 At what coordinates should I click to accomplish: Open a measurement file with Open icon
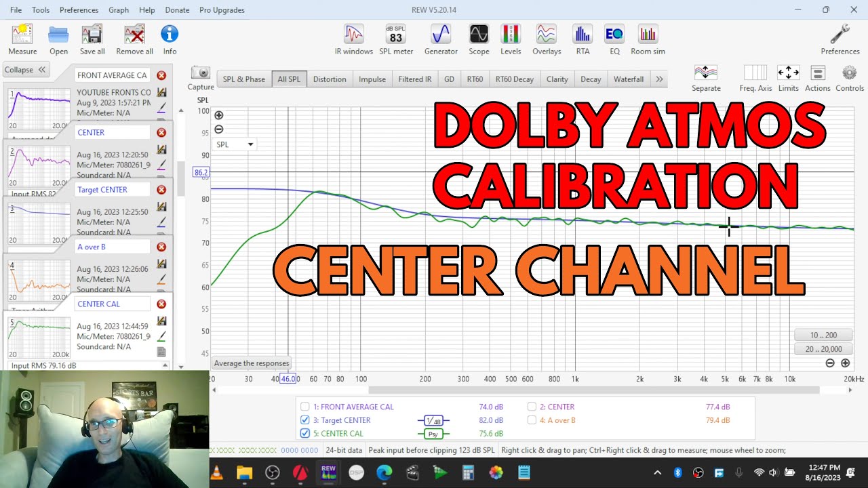coord(58,39)
